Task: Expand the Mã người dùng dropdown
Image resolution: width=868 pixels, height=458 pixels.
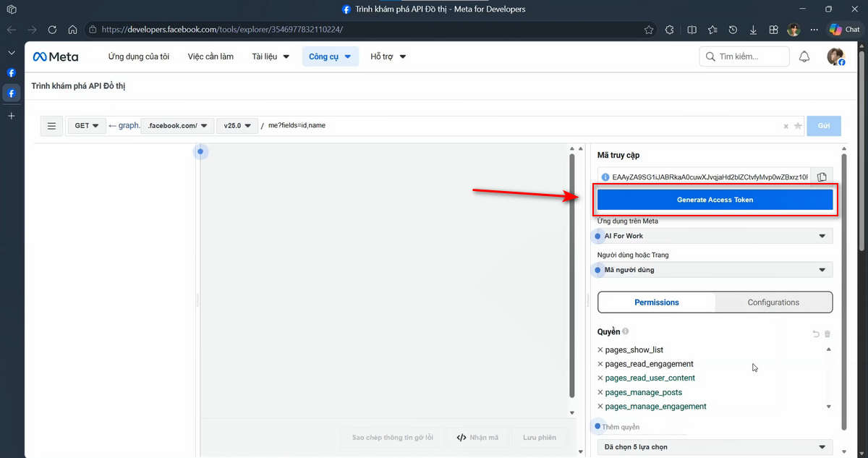Action: [x=715, y=270]
